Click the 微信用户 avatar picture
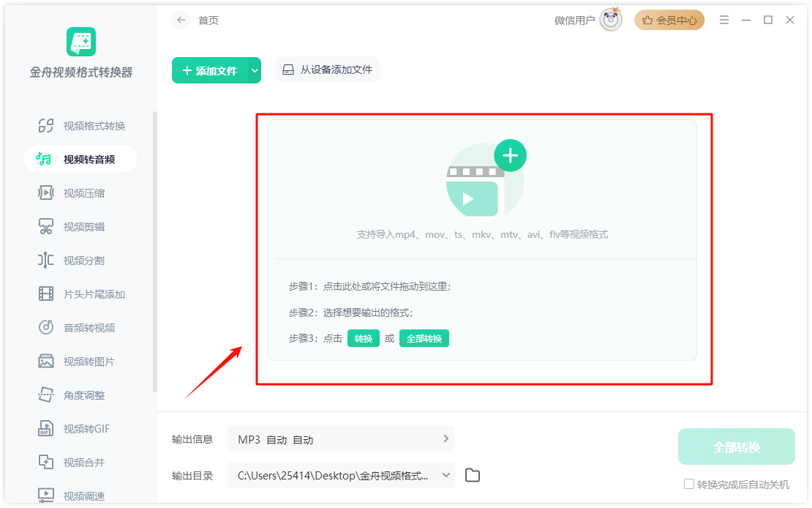Viewport: 812px width, 508px height. click(611, 20)
